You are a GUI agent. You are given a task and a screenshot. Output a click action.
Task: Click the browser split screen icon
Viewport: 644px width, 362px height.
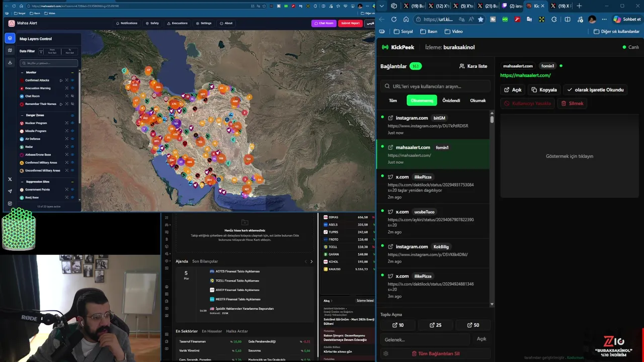pyautogui.click(x=567, y=19)
